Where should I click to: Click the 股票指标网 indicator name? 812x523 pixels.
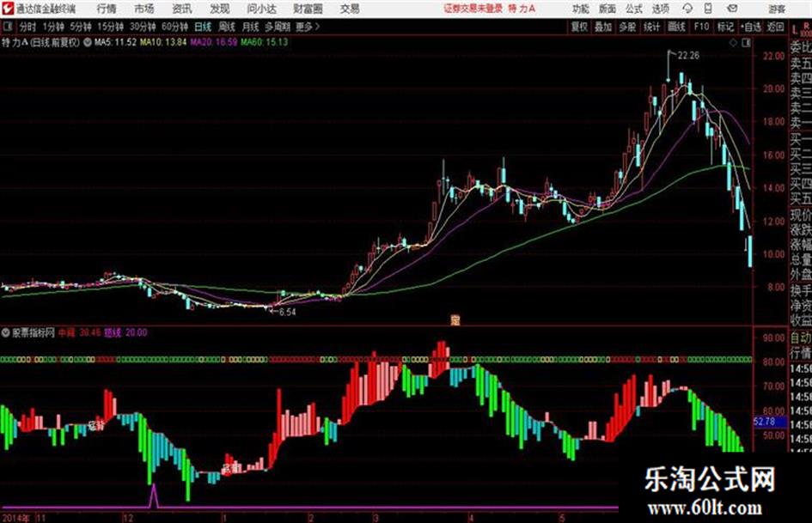pyautogui.click(x=34, y=333)
